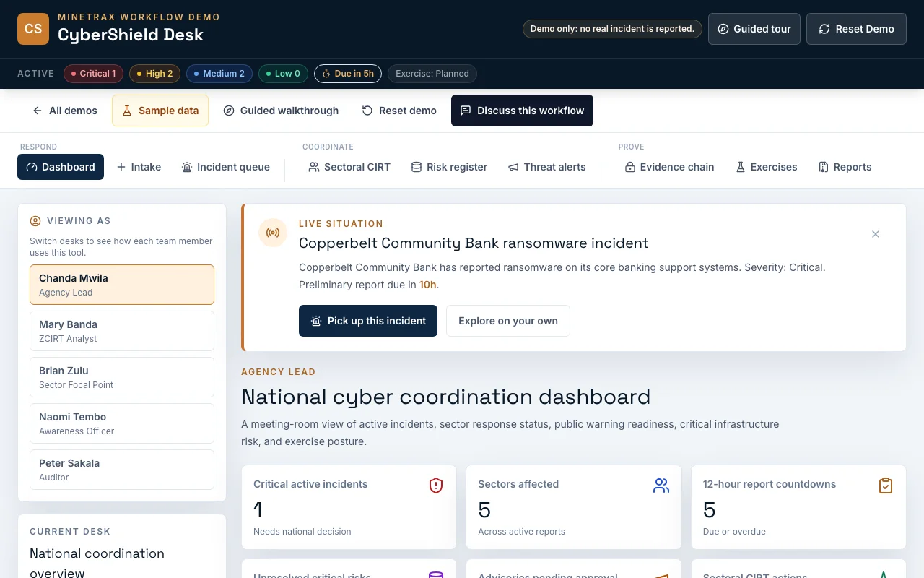Open the 12-hour report countdowns card
Viewport: 924px width, 578px height.
[798, 507]
